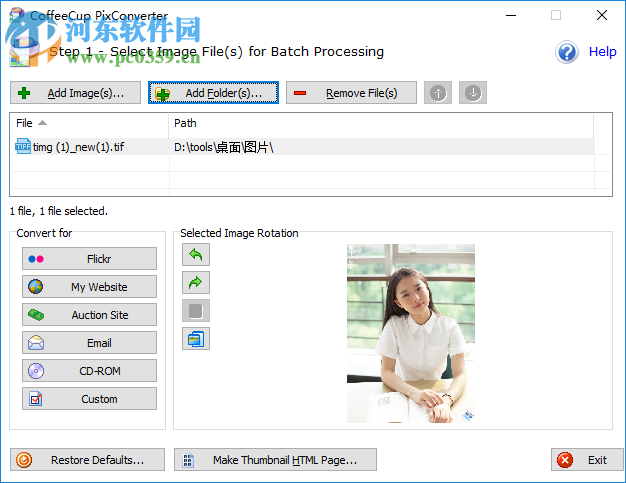This screenshot has height=483, width=626.
Task: Move selected file up in list
Action: [x=438, y=93]
